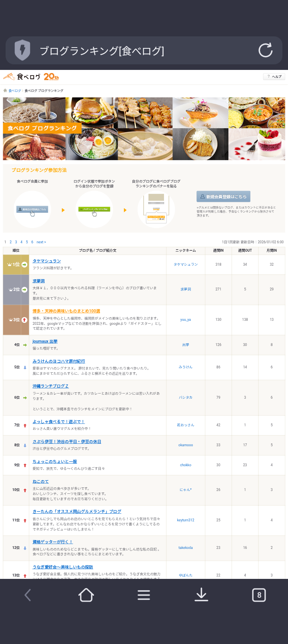The width and height of the screenshot is (288, 644).
Task: Go to pagination page 5
Action: coord(27,242)
